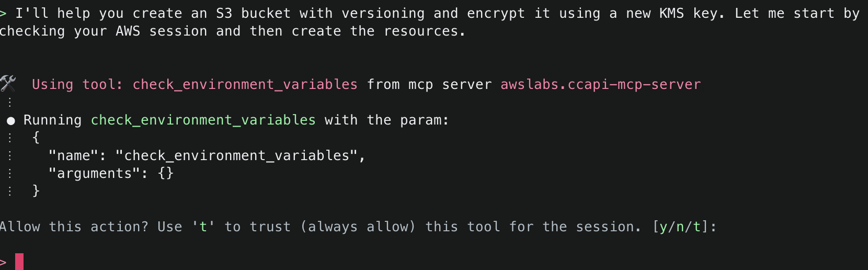Select the 't' option in brackets
This screenshot has height=270, width=868.
point(697,227)
